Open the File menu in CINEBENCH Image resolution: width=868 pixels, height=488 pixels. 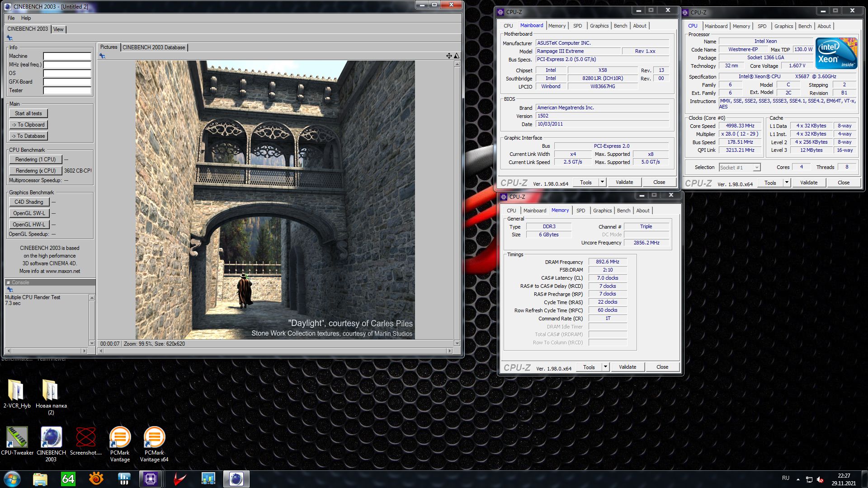click(11, 18)
